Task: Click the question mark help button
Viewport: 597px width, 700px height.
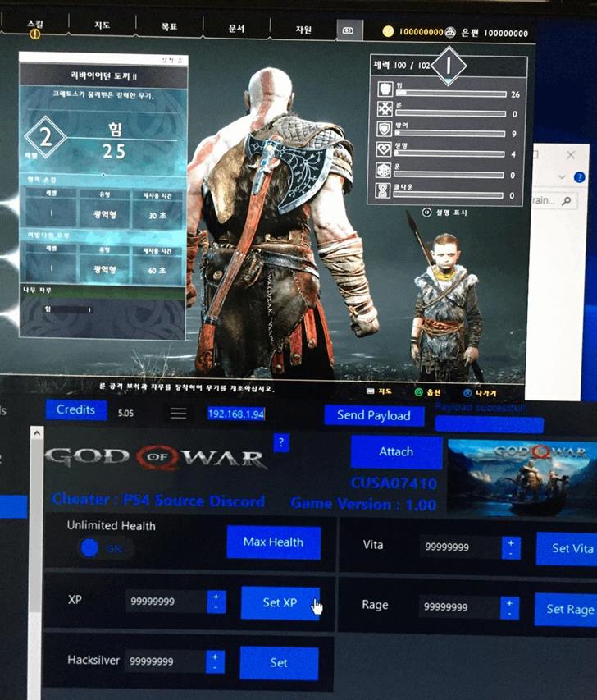Action: (x=281, y=443)
